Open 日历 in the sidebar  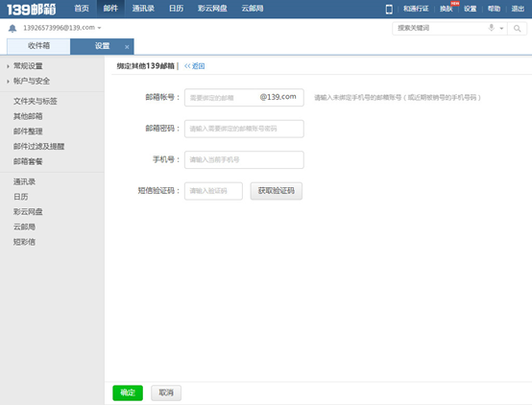coord(21,197)
